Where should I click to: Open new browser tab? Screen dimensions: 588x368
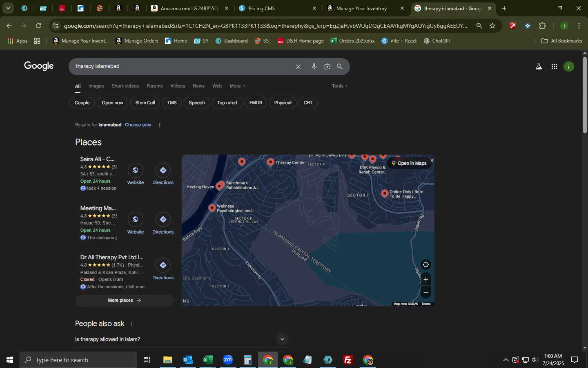pos(504,8)
